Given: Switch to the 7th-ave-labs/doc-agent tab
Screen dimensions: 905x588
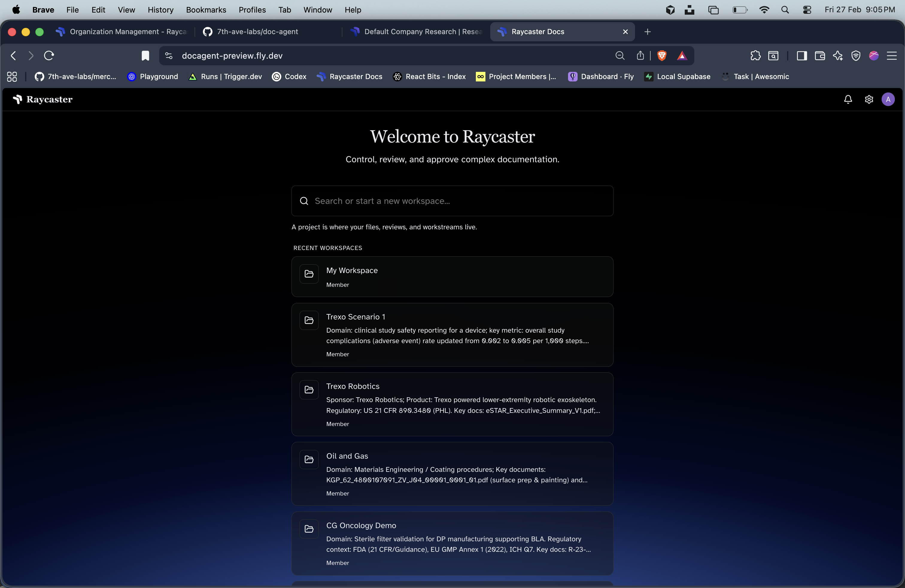Looking at the screenshot, I should tap(257, 31).
